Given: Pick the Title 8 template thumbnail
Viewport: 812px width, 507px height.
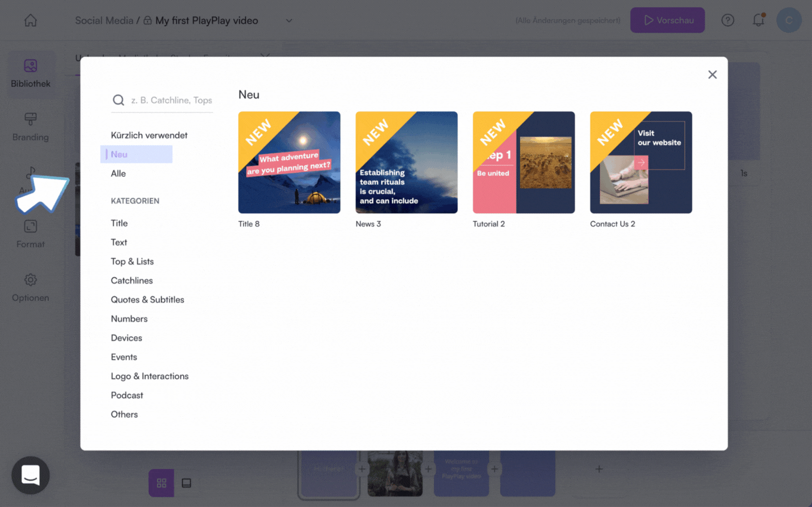Looking at the screenshot, I should tap(289, 162).
